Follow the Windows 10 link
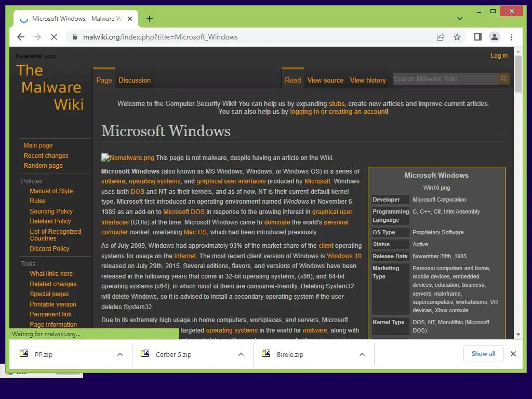The image size is (532, 399). pyautogui.click(x=344, y=256)
